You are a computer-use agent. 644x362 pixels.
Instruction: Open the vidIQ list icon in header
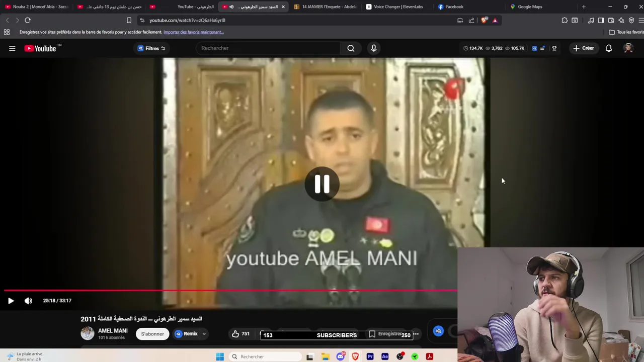(x=542, y=48)
